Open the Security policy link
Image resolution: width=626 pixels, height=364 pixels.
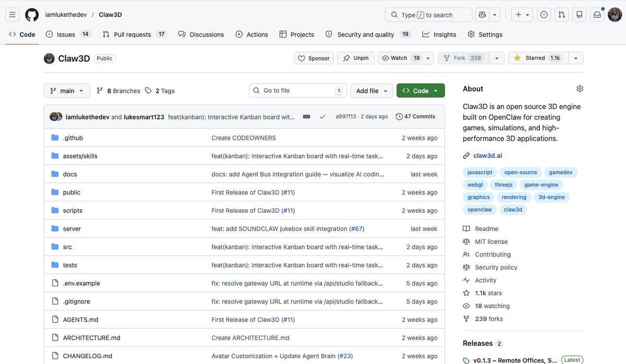click(496, 267)
